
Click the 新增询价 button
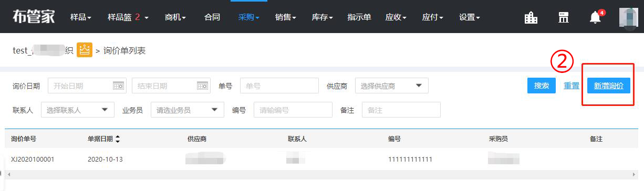609,86
